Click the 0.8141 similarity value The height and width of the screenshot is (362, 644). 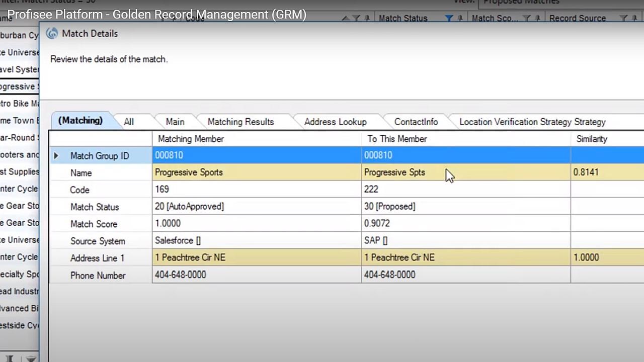click(586, 172)
